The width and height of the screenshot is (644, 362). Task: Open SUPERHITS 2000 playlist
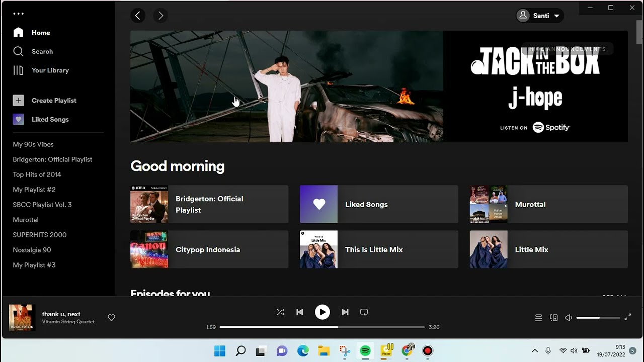coord(40,235)
